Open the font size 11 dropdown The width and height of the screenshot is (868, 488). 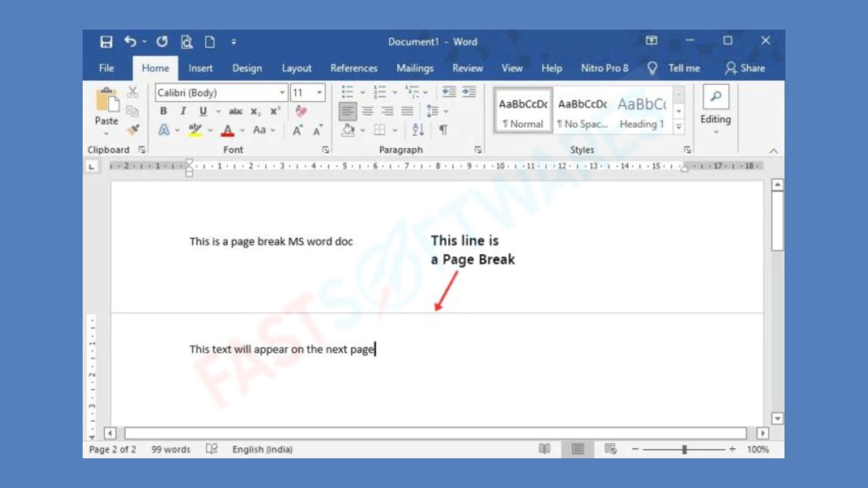319,93
